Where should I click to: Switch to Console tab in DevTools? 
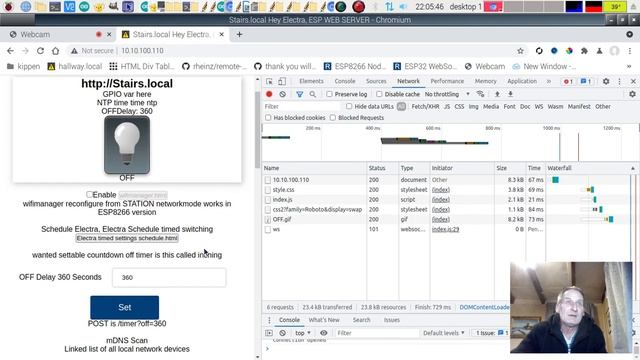coord(345,81)
